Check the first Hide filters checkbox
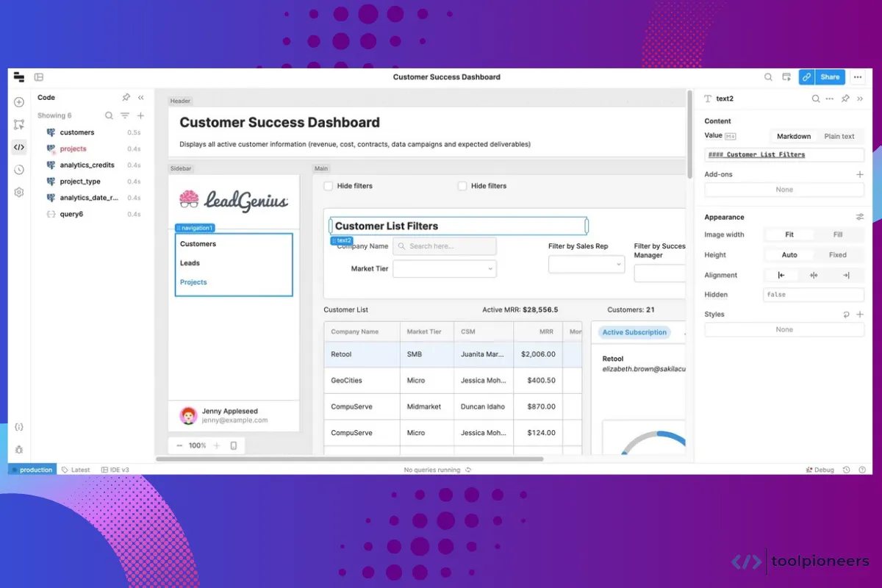The height and width of the screenshot is (588, 882). pyautogui.click(x=329, y=186)
